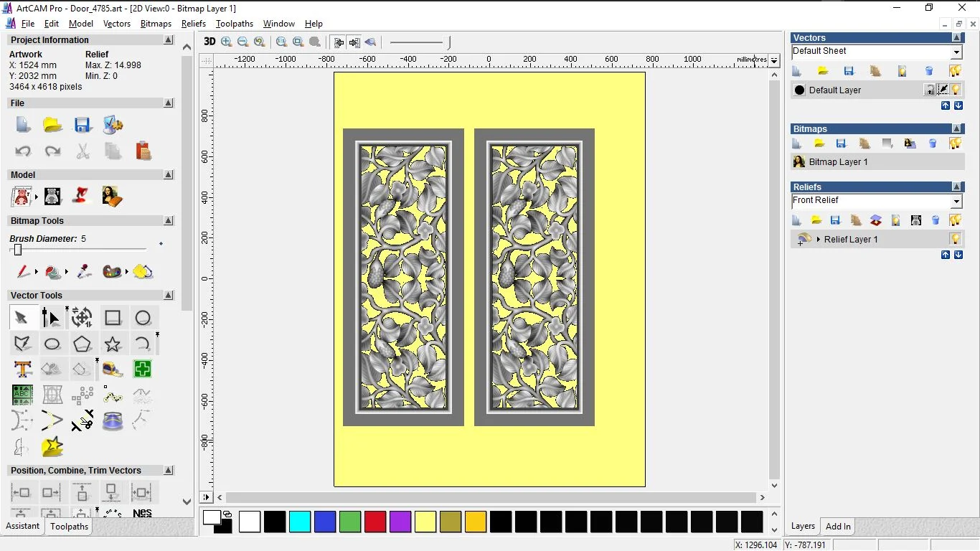
Task: Collapse the Vector Tools section
Action: coord(169,295)
